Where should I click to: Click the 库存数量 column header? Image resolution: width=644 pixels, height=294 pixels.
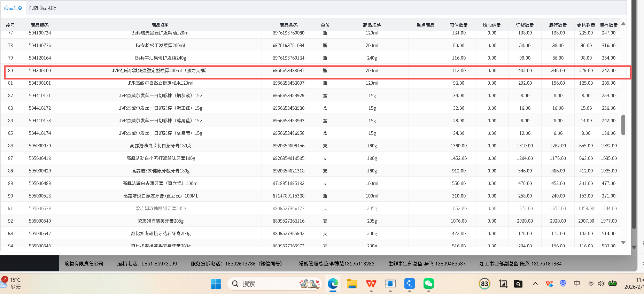(x=608, y=25)
